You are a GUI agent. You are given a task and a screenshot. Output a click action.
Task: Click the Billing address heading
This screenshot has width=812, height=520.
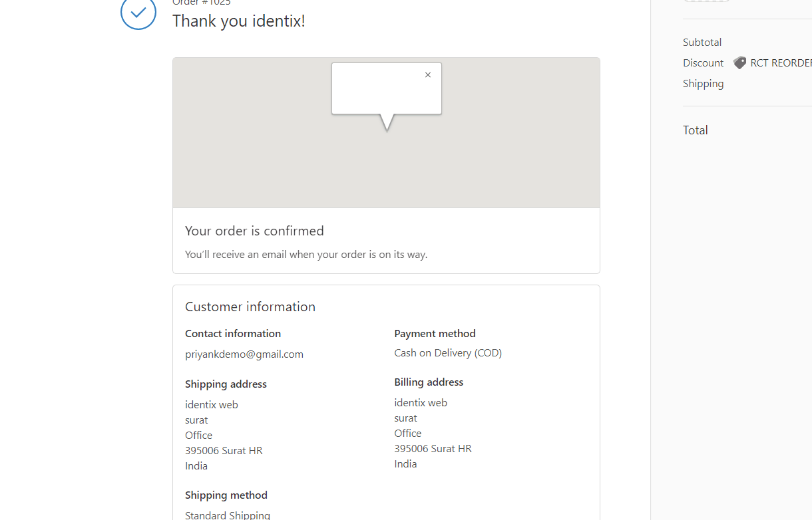429,382
